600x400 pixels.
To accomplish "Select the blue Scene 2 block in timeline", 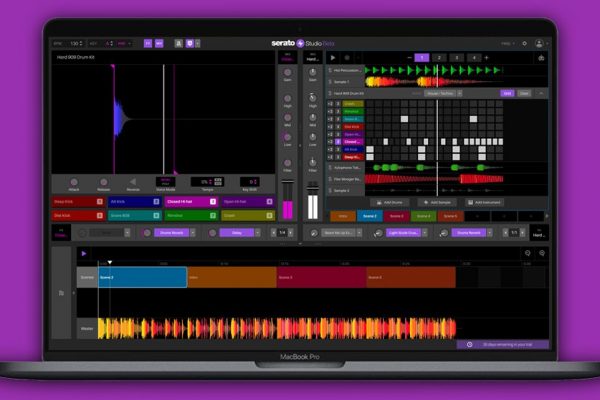I will click(x=142, y=277).
